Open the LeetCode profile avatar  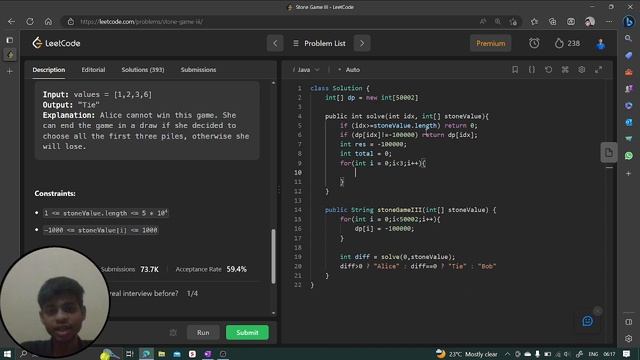click(600, 44)
